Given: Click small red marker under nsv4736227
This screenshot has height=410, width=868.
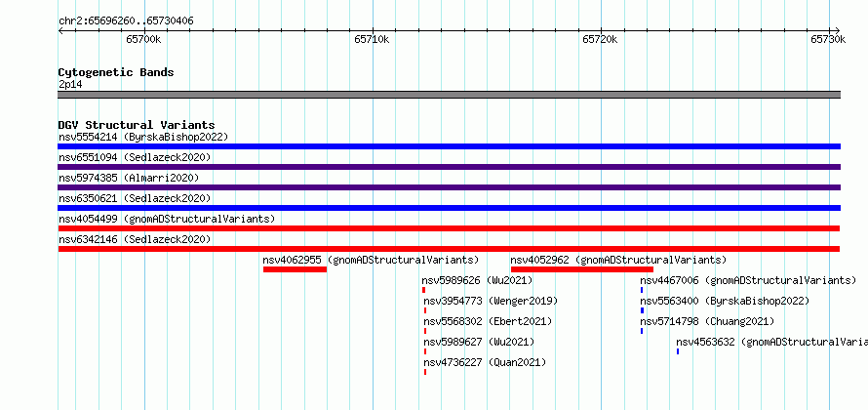Looking at the screenshot, I should pos(425,372).
